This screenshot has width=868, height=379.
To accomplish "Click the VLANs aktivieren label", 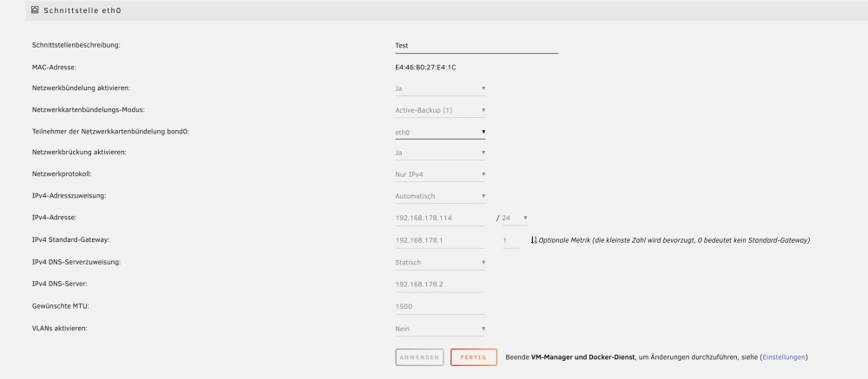I will (x=60, y=328).
